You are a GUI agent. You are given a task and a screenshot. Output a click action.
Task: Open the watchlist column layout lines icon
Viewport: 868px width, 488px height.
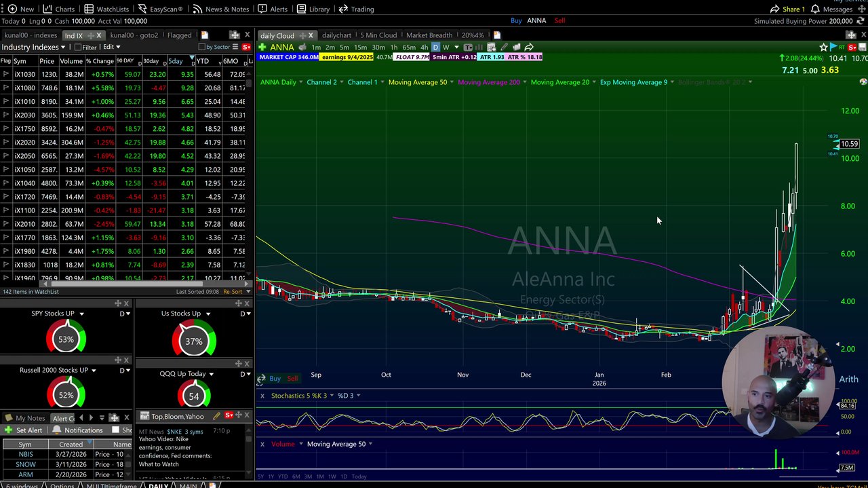coord(235,47)
